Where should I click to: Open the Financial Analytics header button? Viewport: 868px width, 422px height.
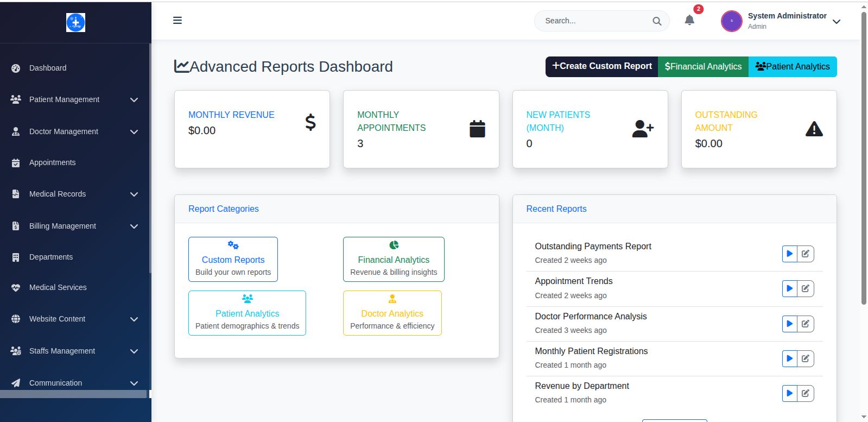click(703, 66)
